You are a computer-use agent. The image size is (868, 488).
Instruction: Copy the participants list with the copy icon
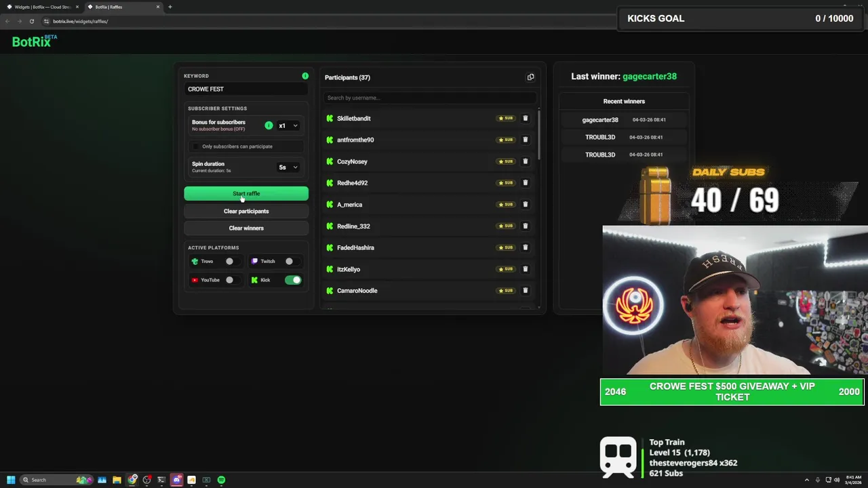point(530,77)
